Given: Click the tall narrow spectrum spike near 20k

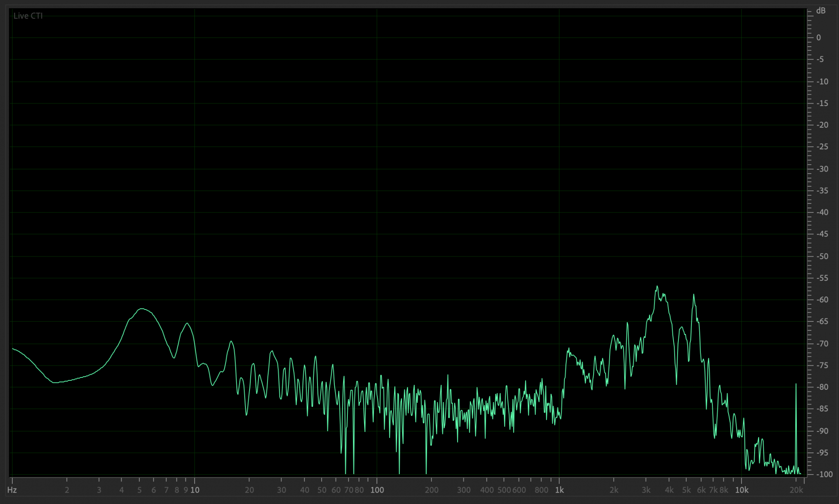Looking at the screenshot, I should coord(796,428).
